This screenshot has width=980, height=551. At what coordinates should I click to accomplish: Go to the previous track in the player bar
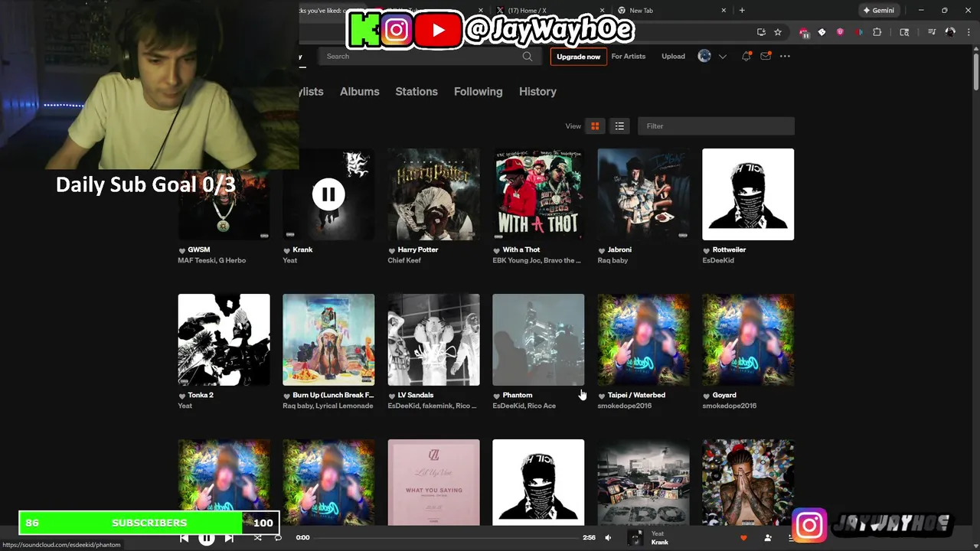click(185, 538)
